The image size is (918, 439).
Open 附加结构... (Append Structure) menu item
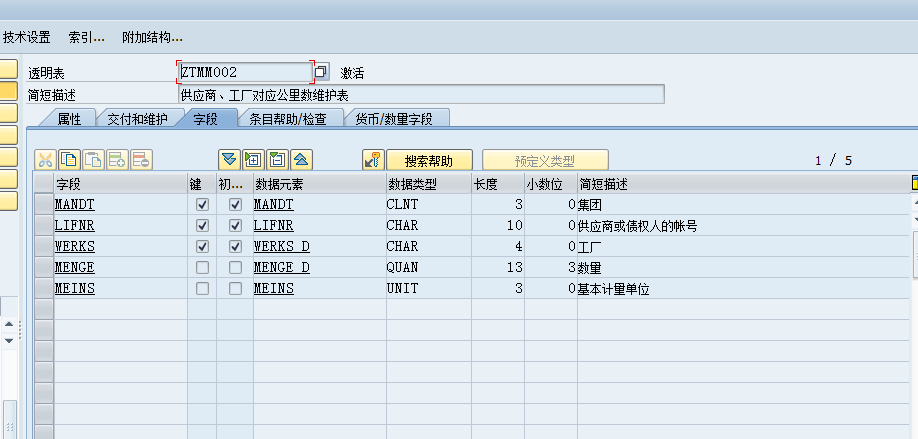click(152, 37)
